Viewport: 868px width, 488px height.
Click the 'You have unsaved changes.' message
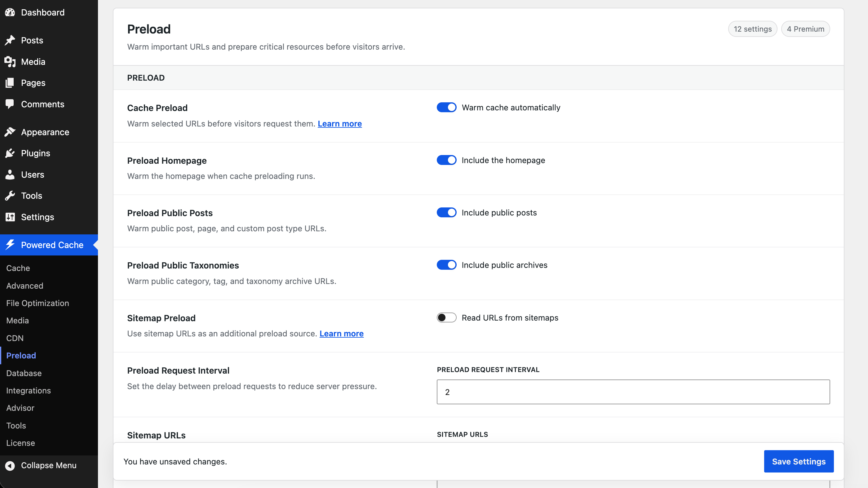(175, 462)
